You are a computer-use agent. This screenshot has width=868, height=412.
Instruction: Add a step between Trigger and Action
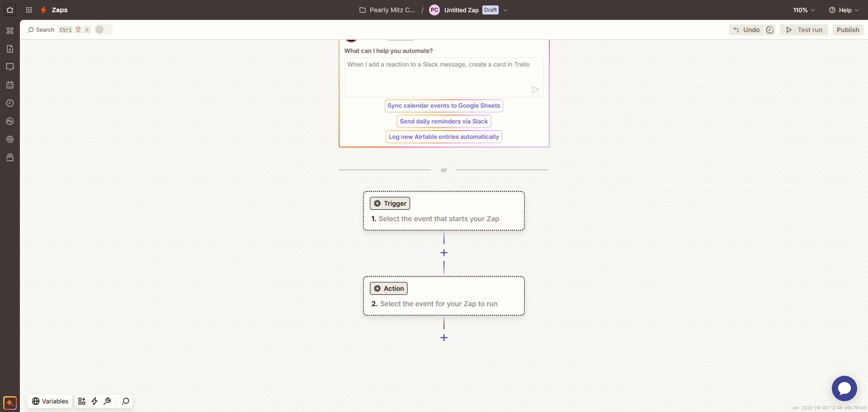click(x=444, y=253)
